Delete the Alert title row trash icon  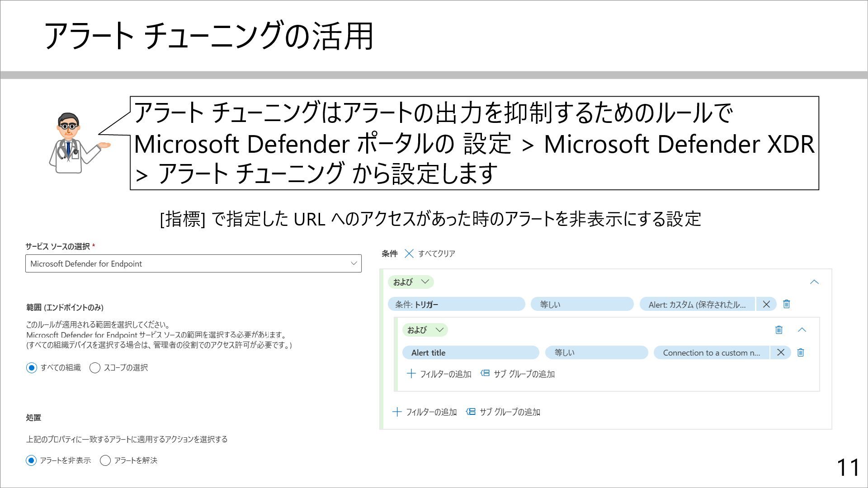click(801, 352)
